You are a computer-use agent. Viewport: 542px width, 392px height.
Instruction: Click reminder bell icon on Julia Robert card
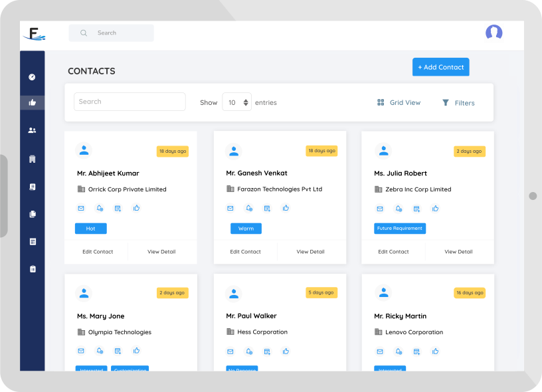coord(399,209)
